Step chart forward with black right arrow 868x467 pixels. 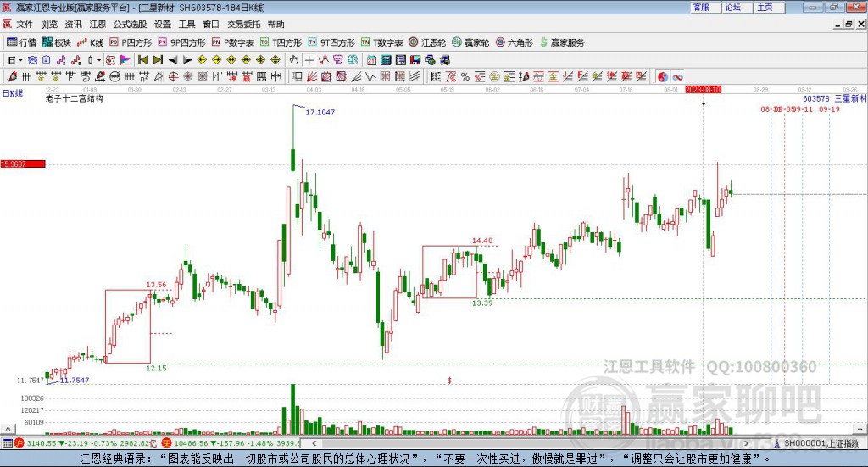187,60
